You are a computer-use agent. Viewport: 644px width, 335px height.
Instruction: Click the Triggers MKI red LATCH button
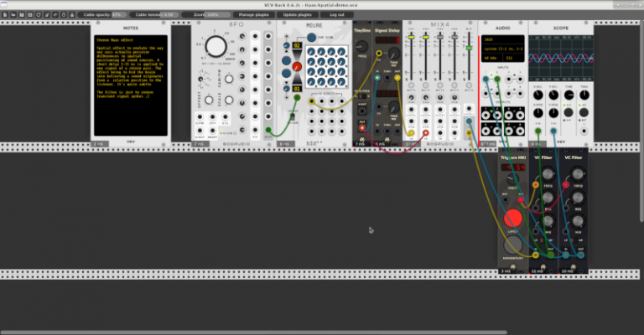513,218
